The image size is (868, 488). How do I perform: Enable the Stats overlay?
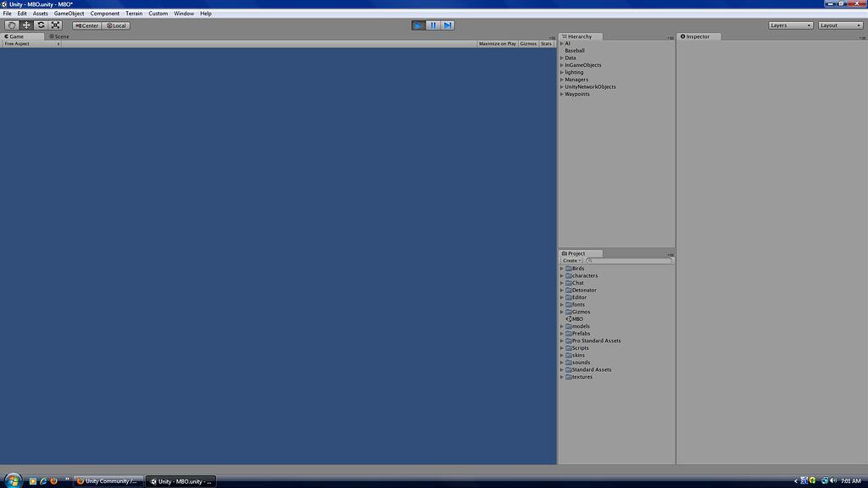[x=545, y=43]
